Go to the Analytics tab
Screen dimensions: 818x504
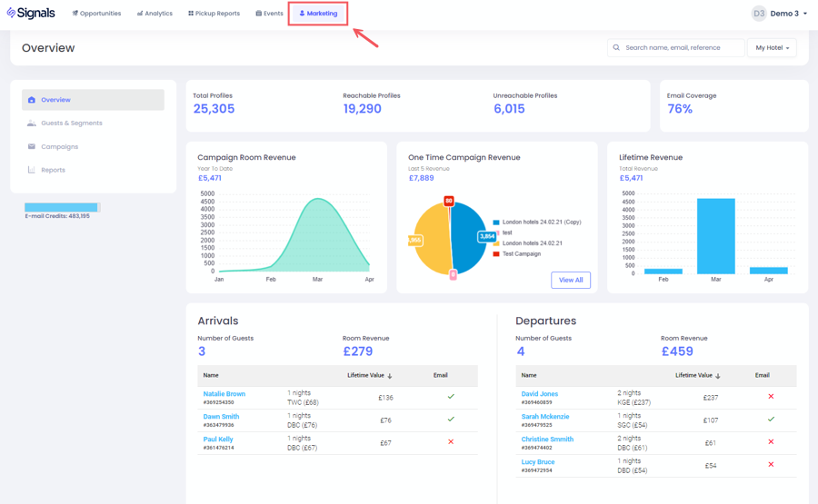pyautogui.click(x=155, y=14)
